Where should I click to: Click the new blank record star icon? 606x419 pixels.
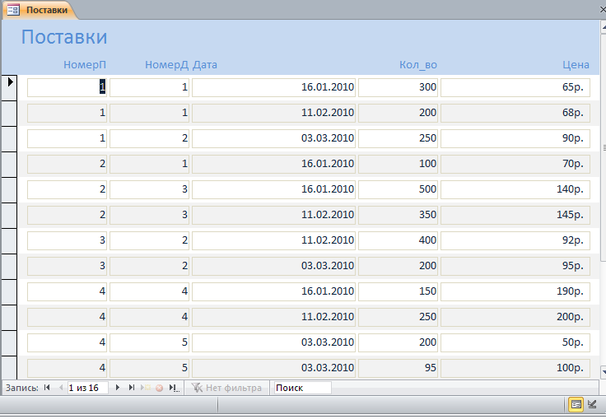click(146, 387)
